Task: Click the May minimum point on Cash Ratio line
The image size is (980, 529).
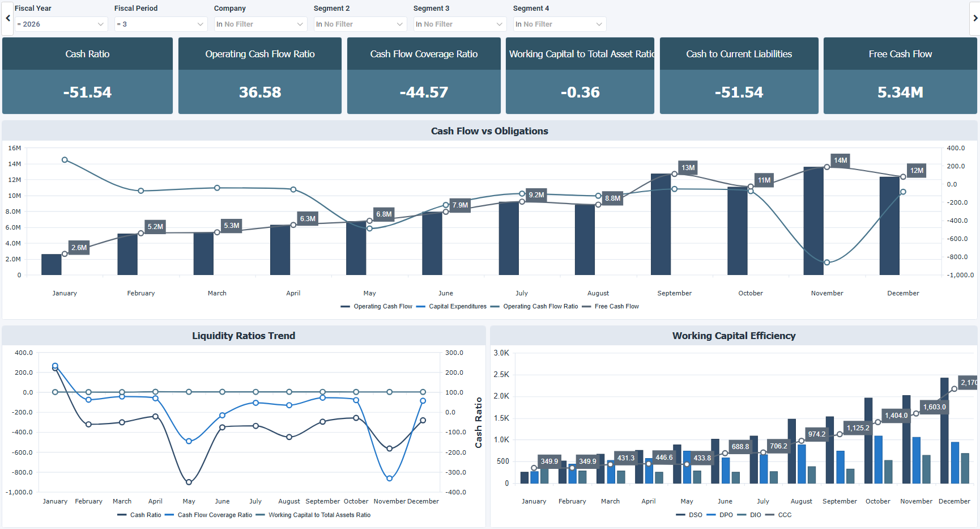Action: click(x=189, y=483)
